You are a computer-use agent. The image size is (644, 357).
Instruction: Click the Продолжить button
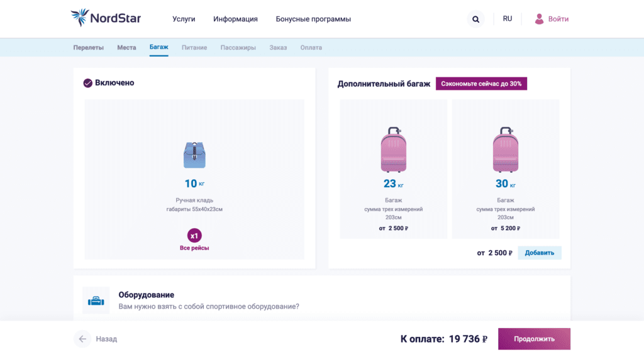(x=535, y=339)
